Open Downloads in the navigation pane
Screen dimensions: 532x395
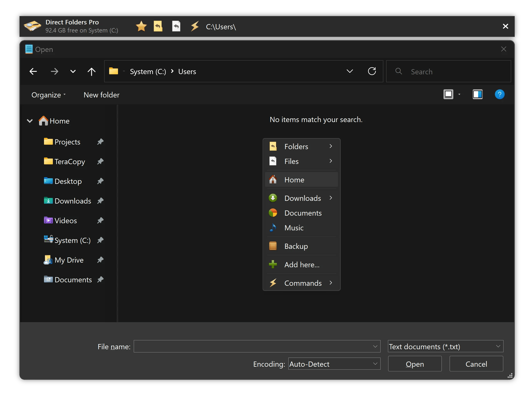tap(68, 201)
